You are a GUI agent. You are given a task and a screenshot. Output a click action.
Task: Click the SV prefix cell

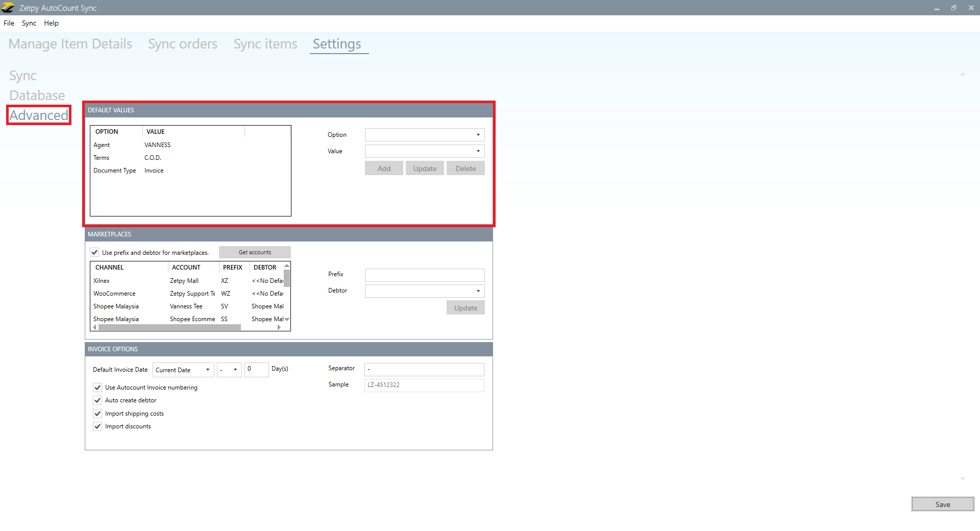[x=225, y=306]
